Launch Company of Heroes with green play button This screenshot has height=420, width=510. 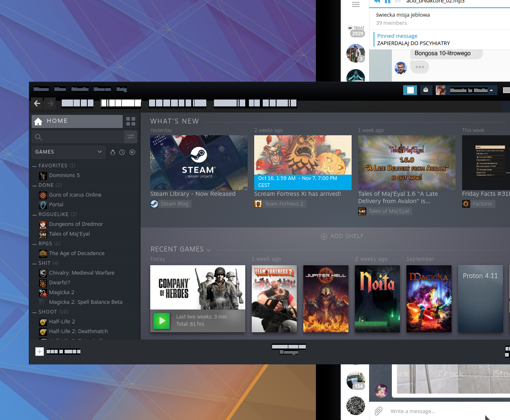[162, 320]
